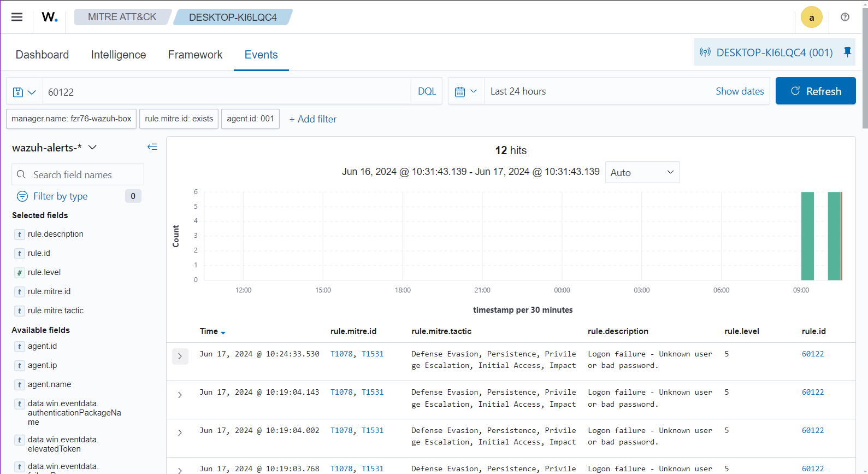
Task: Click the 09:00 histogram bar
Action: coord(807,236)
